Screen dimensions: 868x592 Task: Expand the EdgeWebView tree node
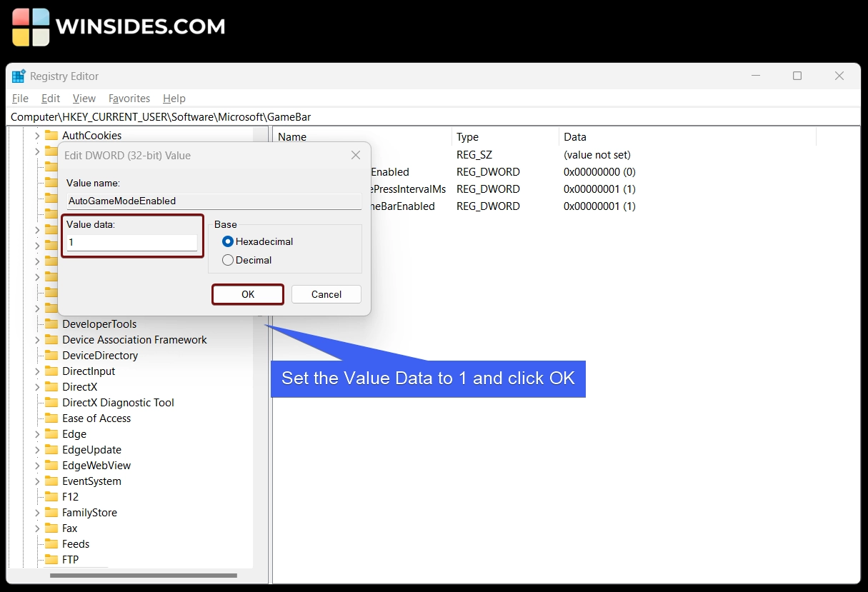coord(37,466)
